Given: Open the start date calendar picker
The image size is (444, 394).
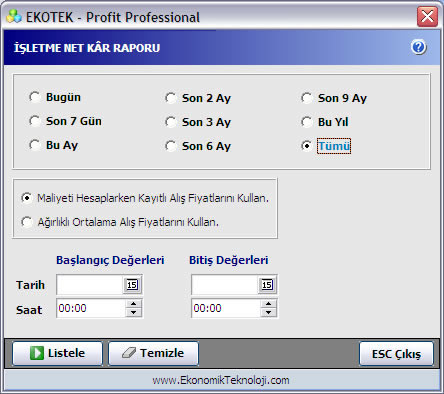Looking at the screenshot, I should pyautogui.click(x=132, y=285).
